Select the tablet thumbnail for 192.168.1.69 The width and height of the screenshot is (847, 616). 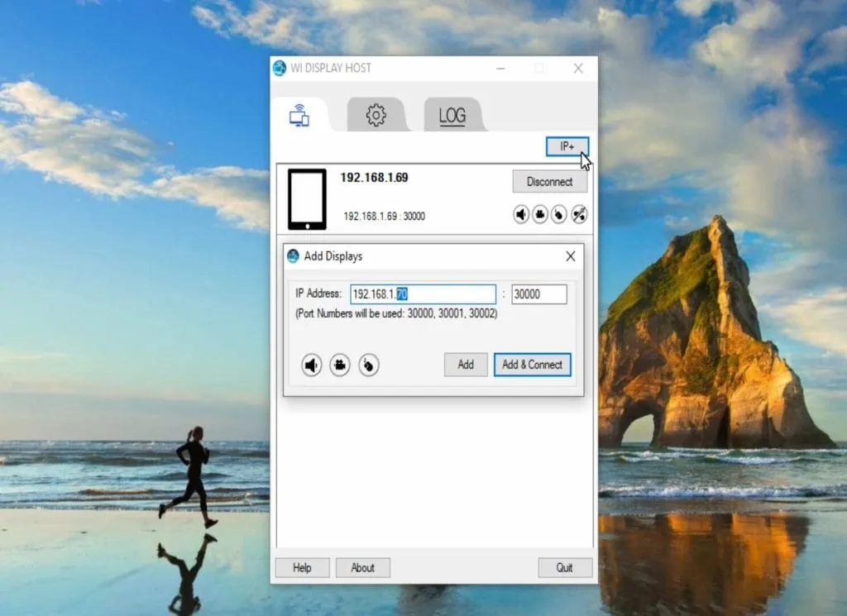coord(307,197)
